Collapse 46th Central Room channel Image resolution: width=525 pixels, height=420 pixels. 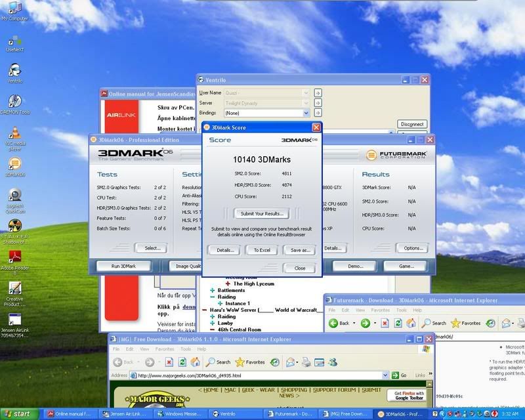coord(212,329)
